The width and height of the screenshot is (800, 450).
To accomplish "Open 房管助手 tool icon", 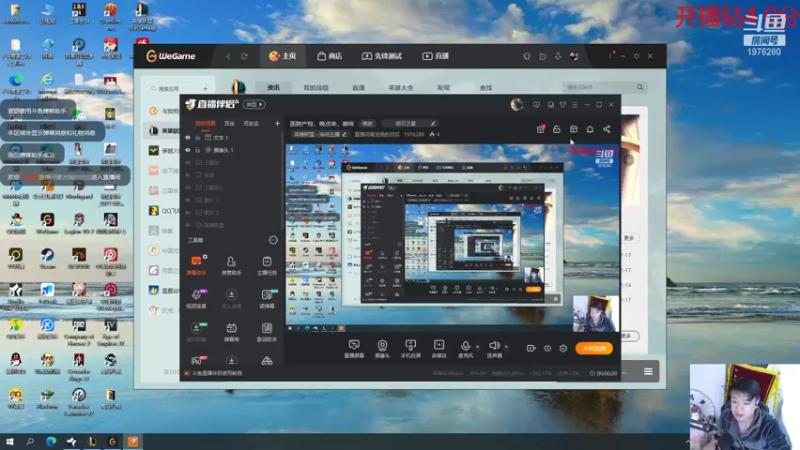I will click(x=231, y=265).
